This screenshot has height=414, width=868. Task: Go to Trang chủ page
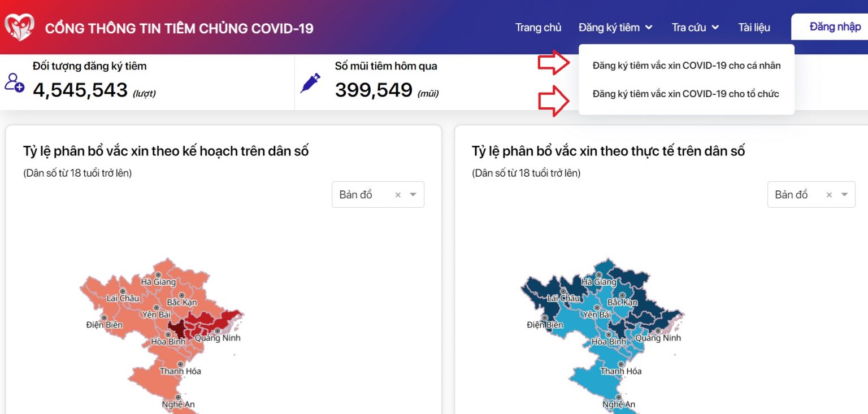pos(538,27)
